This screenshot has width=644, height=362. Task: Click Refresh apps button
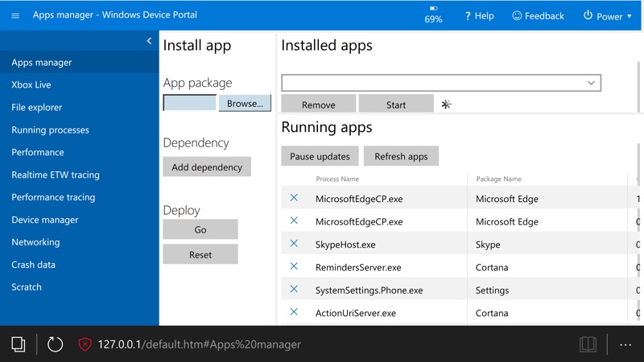pyautogui.click(x=401, y=156)
